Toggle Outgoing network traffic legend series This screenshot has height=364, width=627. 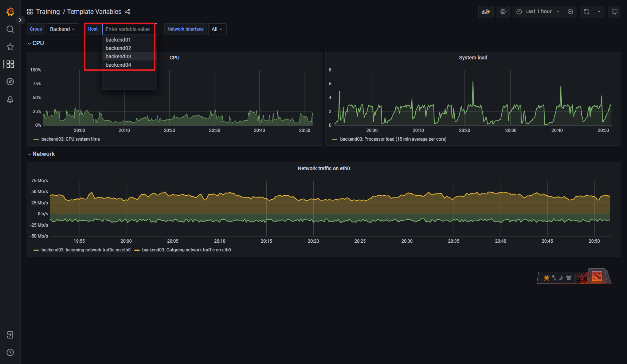[187, 250]
